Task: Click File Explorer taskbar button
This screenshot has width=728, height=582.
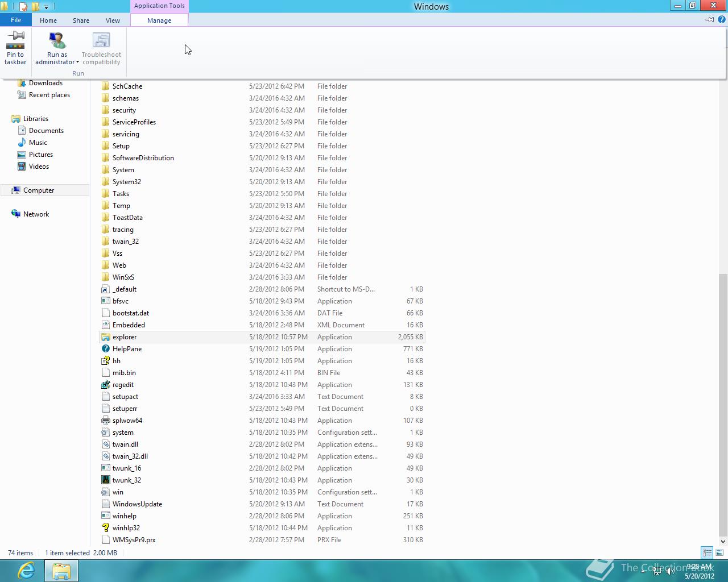Action: tap(61, 571)
